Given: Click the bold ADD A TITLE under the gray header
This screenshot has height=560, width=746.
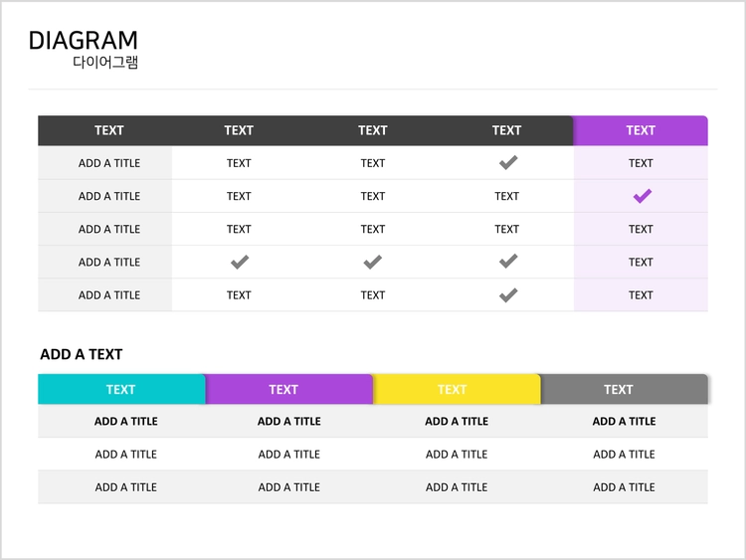Looking at the screenshot, I should pos(625,421).
